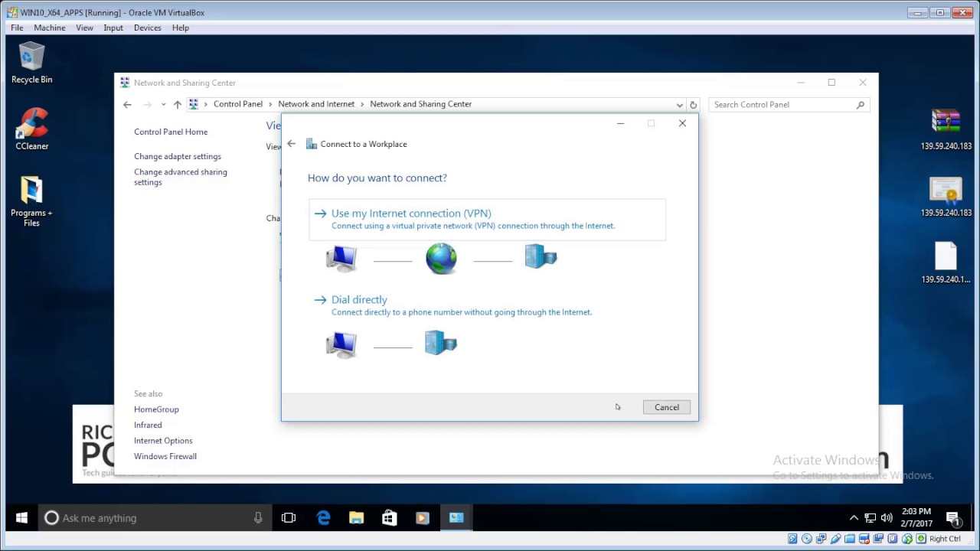Click the Network and Internet breadcrumb
This screenshot has width=980, height=551.
pyautogui.click(x=316, y=104)
